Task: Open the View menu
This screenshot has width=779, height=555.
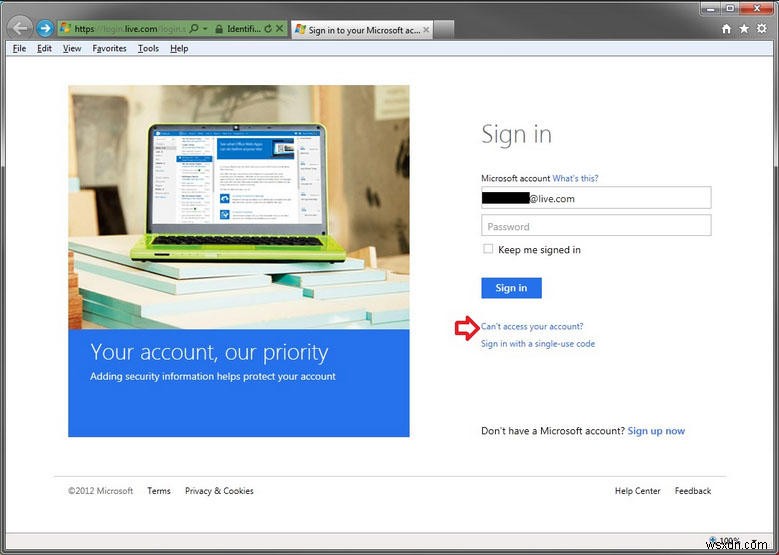Action: [x=72, y=48]
